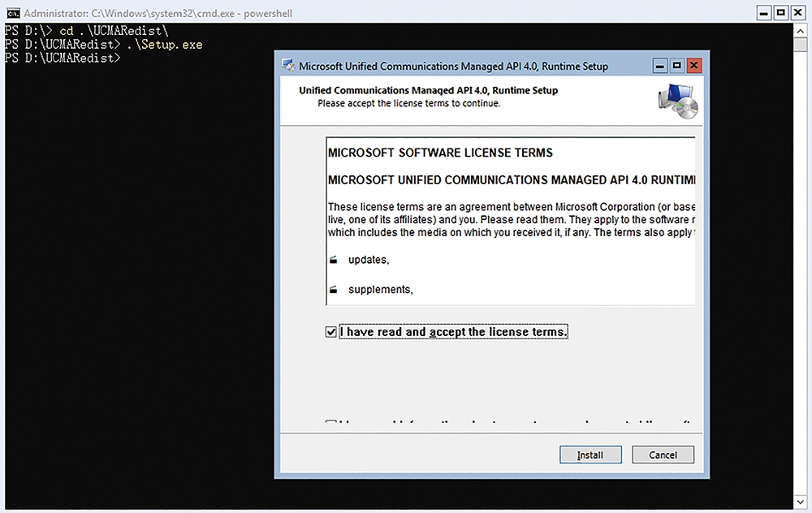Click the 'updates,' bullet line
The height and width of the screenshot is (513, 812).
369,260
